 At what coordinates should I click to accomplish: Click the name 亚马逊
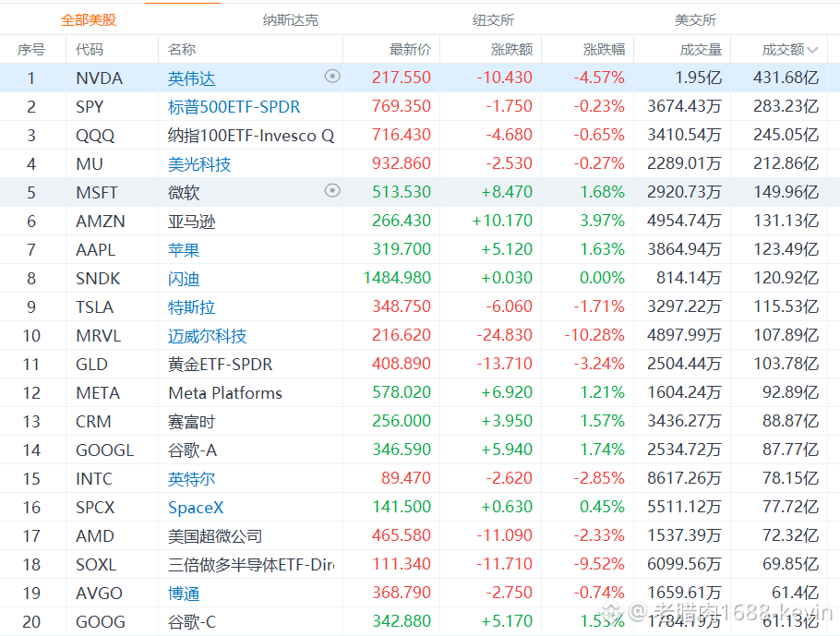[191, 222]
